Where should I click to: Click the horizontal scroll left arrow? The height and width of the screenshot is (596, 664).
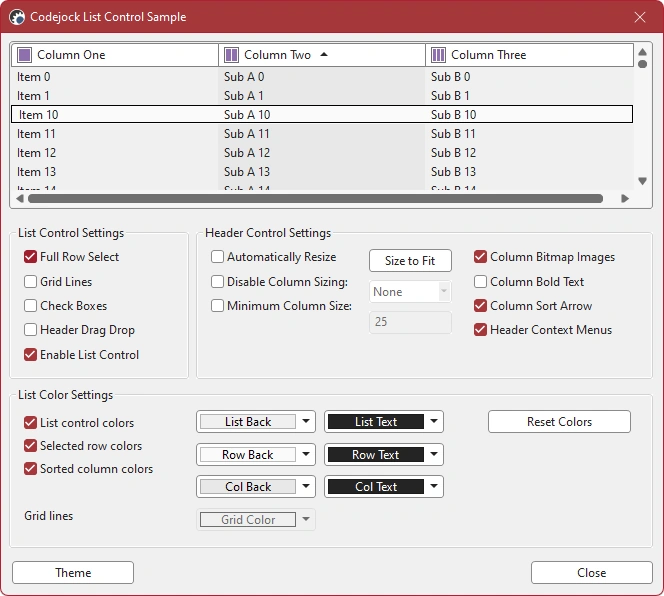[19, 198]
